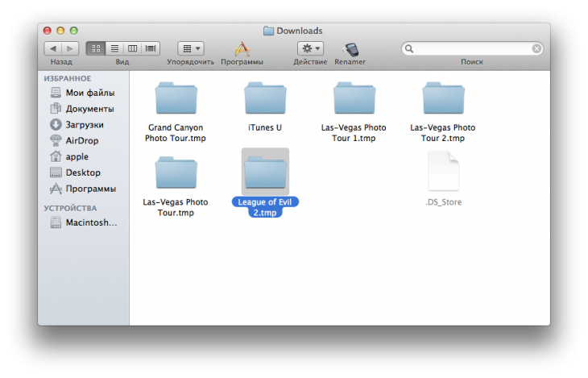The height and width of the screenshot is (378, 588).
Task: Click the .DS_Store file name label
Action: click(x=443, y=202)
